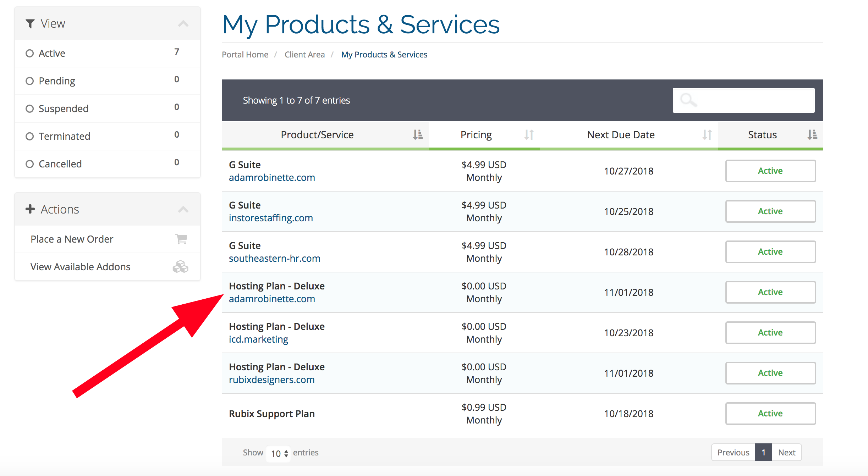Click Active status for Hosting Plan adamrobinette.com
This screenshot has height=476, width=868.
(x=770, y=292)
